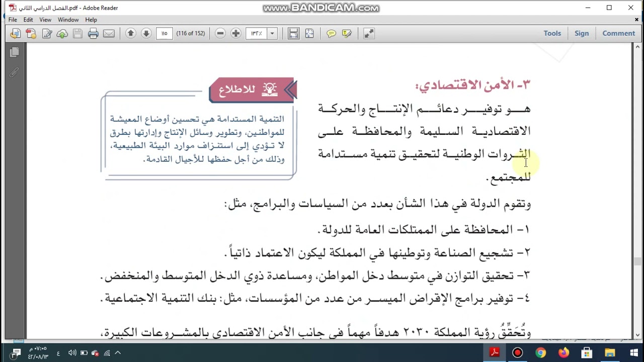Image resolution: width=644 pixels, height=362 pixels.
Task: Click the line starting 'وتقوم الدولة في هذا الشأن'
Action: 377,204
